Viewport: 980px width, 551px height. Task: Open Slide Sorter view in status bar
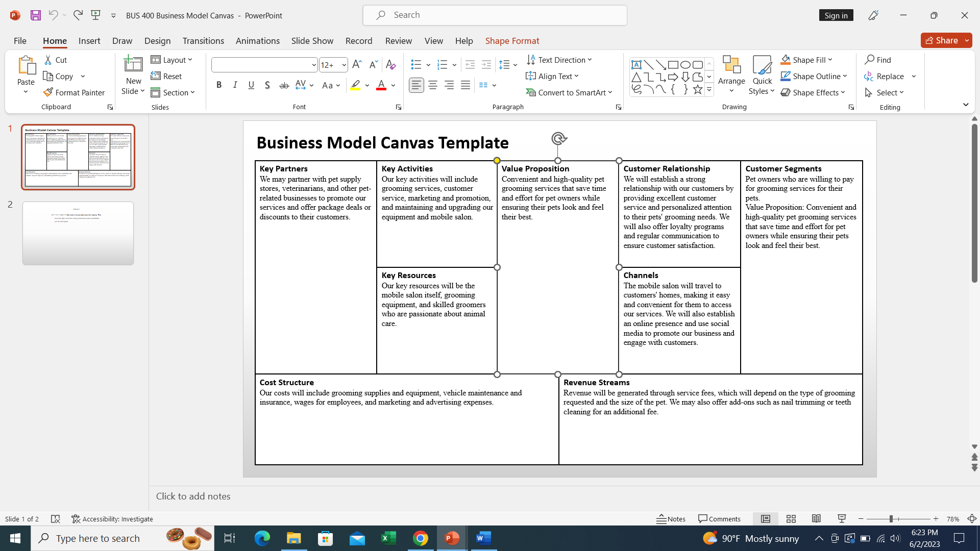(x=791, y=519)
